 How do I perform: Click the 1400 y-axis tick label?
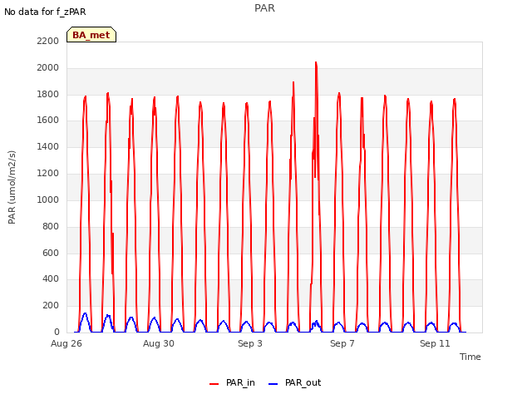point(48,146)
